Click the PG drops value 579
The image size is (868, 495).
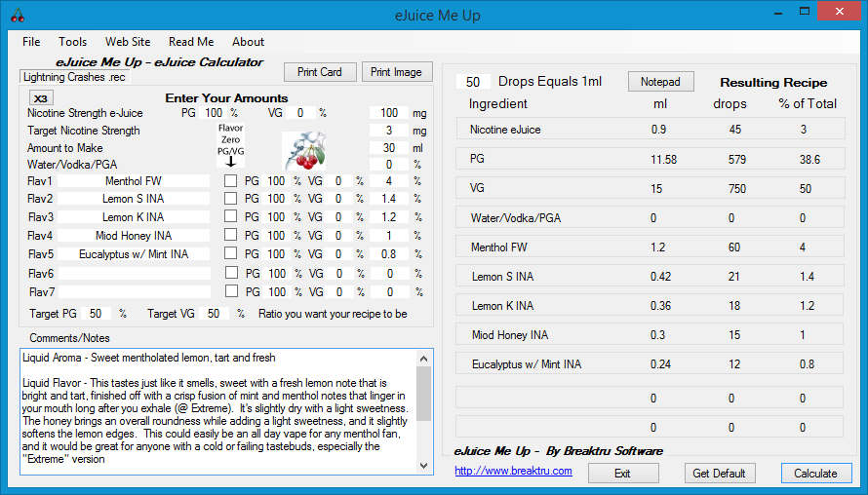point(736,160)
